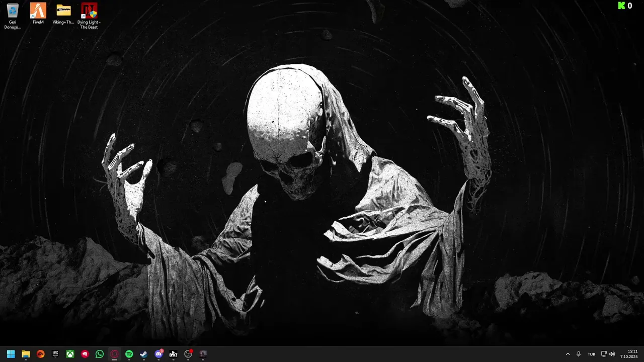Open the Xbox app from taskbar
This screenshot has width=644, height=362.
pos(70,354)
